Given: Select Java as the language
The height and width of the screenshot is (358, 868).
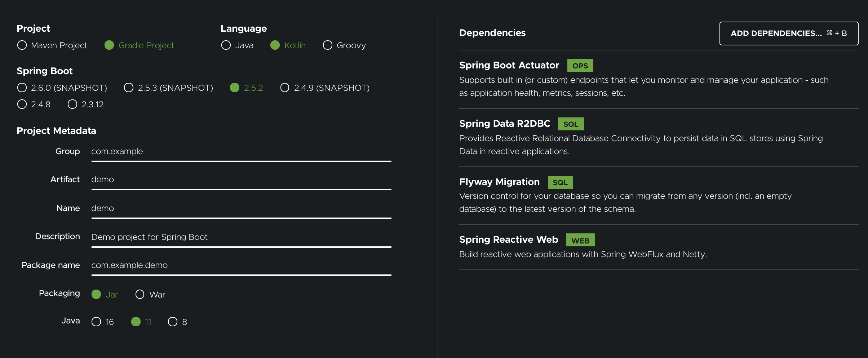Looking at the screenshot, I should tap(226, 45).
